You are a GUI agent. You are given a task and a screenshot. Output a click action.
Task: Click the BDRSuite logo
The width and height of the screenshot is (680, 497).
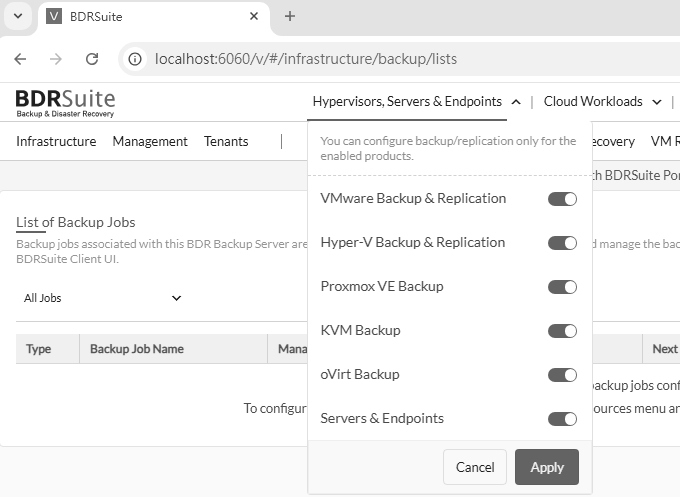click(x=65, y=103)
